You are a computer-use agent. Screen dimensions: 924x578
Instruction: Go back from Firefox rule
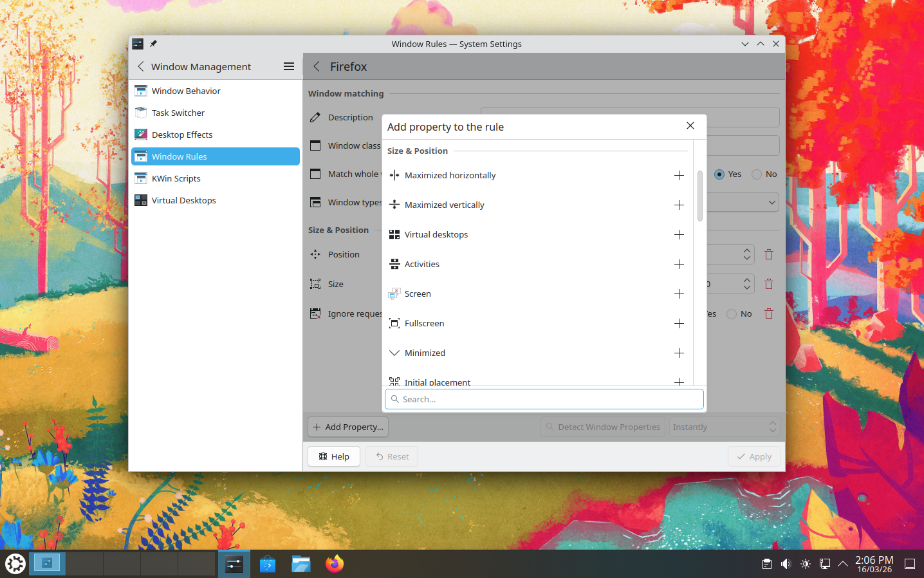pyautogui.click(x=317, y=66)
